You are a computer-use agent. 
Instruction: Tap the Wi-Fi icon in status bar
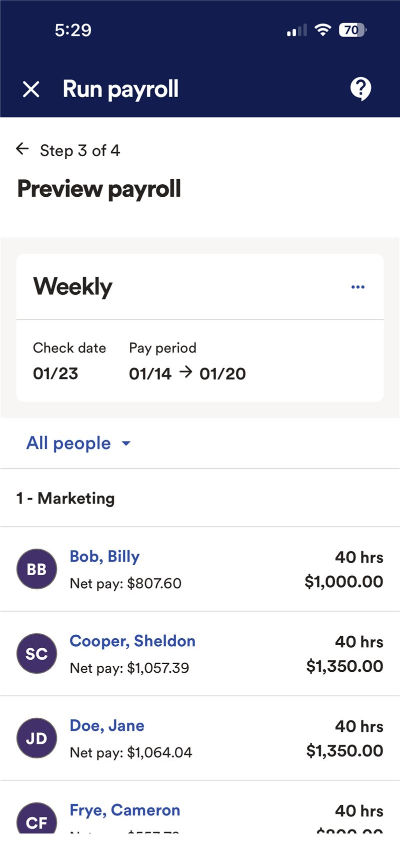click(x=323, y=30)
